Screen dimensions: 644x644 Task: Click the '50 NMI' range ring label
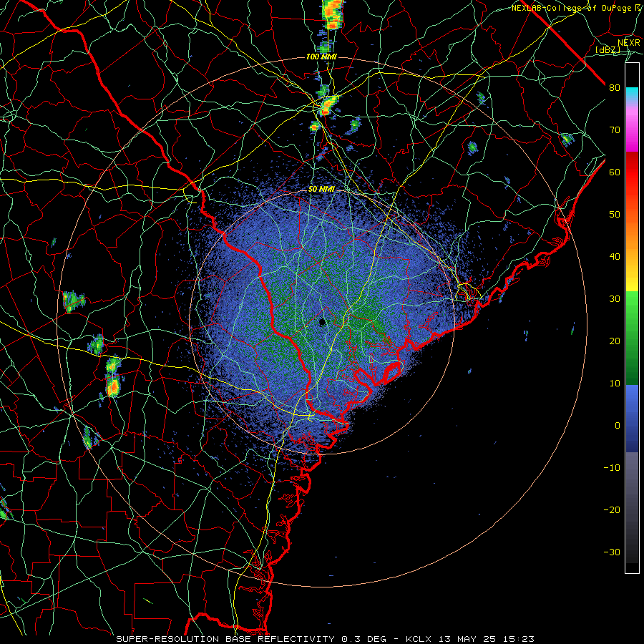pyautogui.click(x=321, y=190)
